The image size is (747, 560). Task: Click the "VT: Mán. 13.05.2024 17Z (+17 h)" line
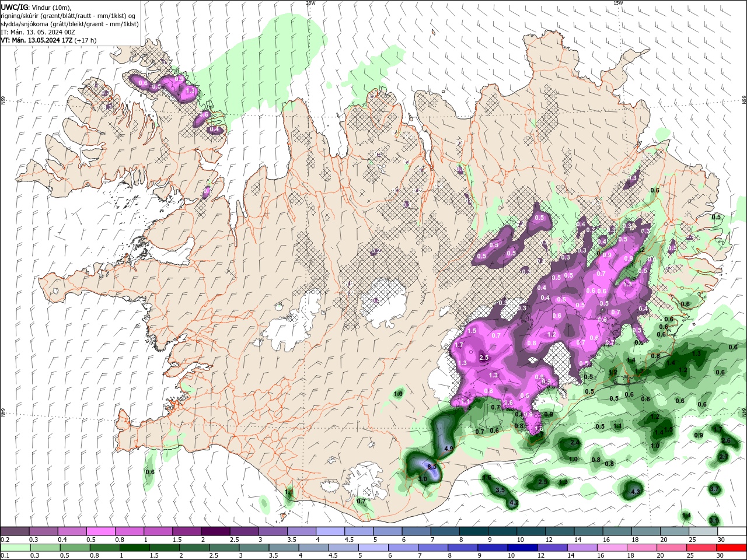[48, 40]
